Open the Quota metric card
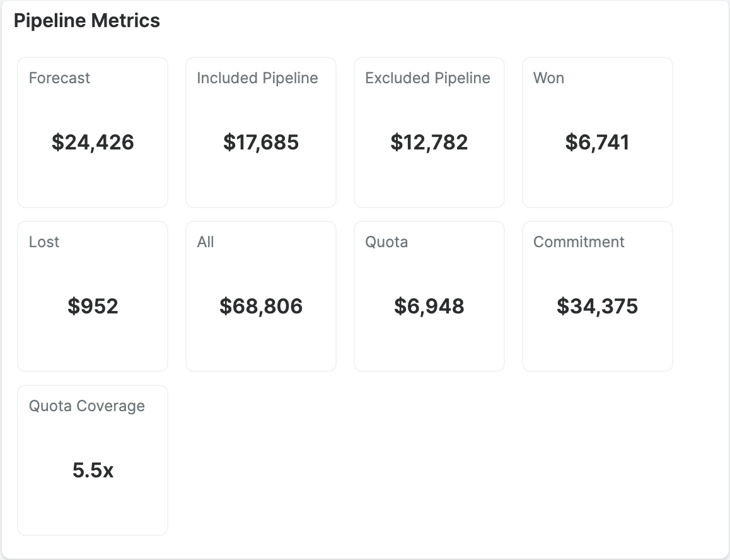Image resolution: width=730 pixels, height=560 pixels. 429,296
